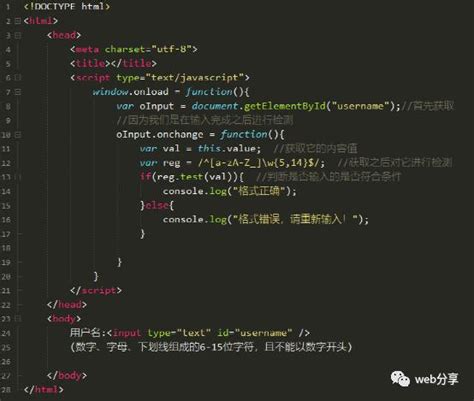474x401 pixels.
Task: Place cursor on the else keyword on line 15
Action: (157, 205)
